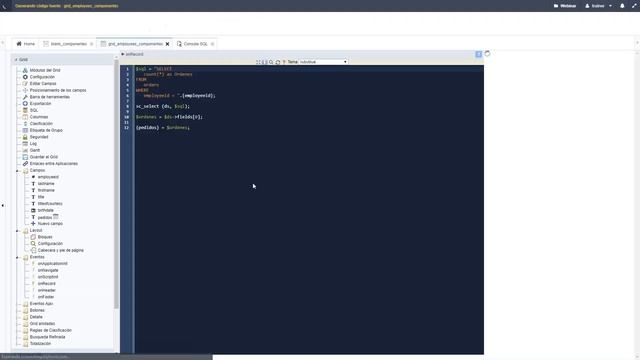Select the lastname field
Viewport: 640px width, 360px height.
[x=46, y=184]
